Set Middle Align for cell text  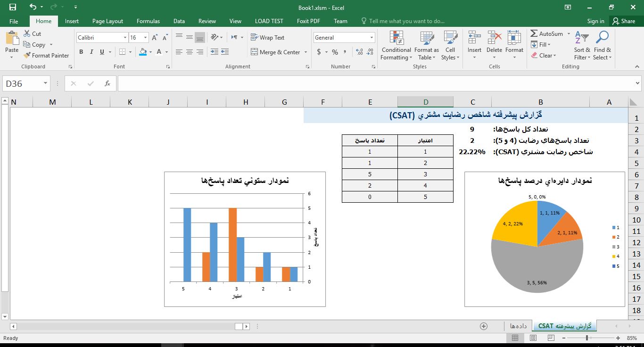tap(190, 37)
